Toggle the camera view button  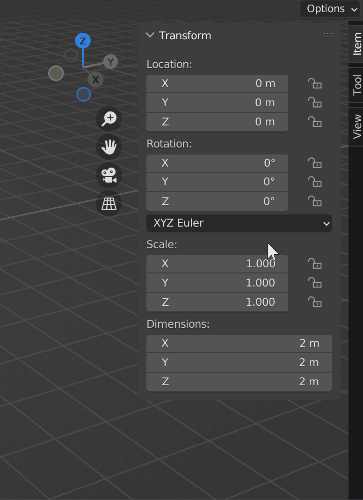(109, 175)
